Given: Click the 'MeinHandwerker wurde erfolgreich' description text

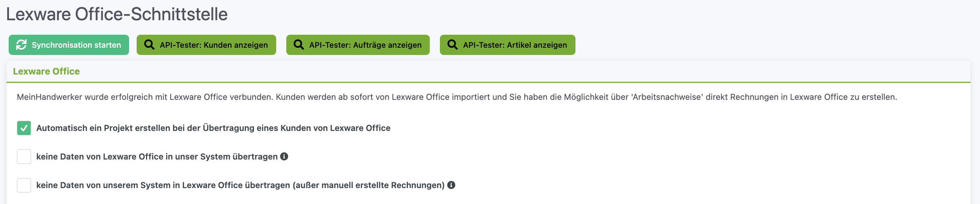Looking at the screenshot, I should [x=456, y=97].
